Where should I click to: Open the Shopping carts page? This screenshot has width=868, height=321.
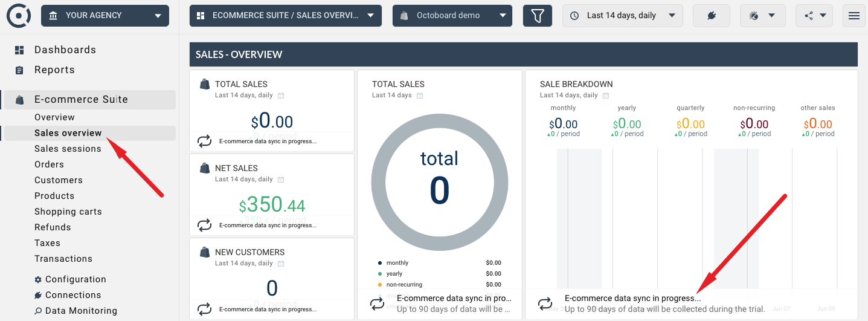point(68,212)
